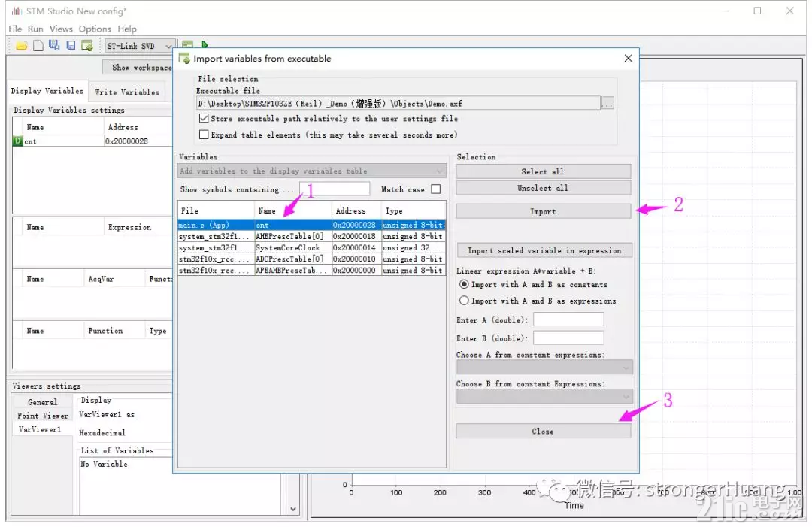The height and width of the screenshot is (527, 812).
Task: Click the scroll down arrow in Viewers settings
Action: (x=293, y=509)
